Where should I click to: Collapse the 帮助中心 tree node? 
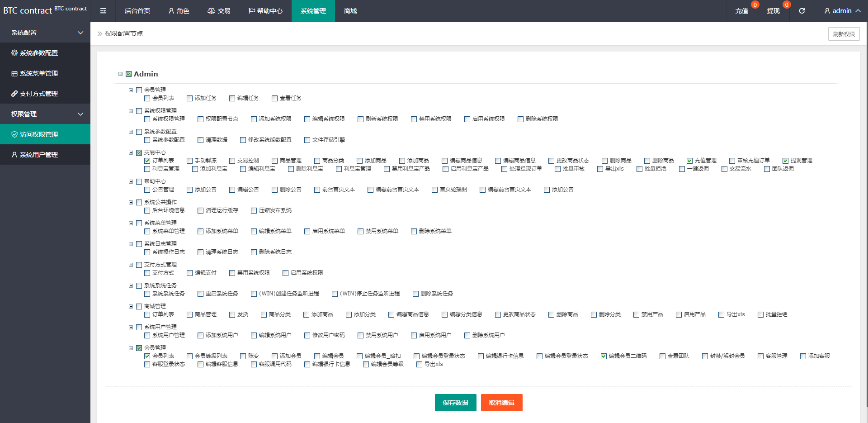131,181
